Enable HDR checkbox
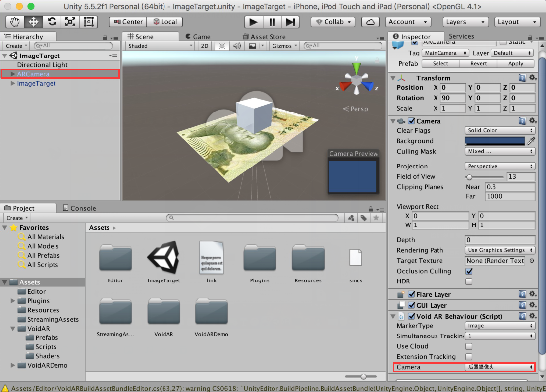 pos(469,281)
